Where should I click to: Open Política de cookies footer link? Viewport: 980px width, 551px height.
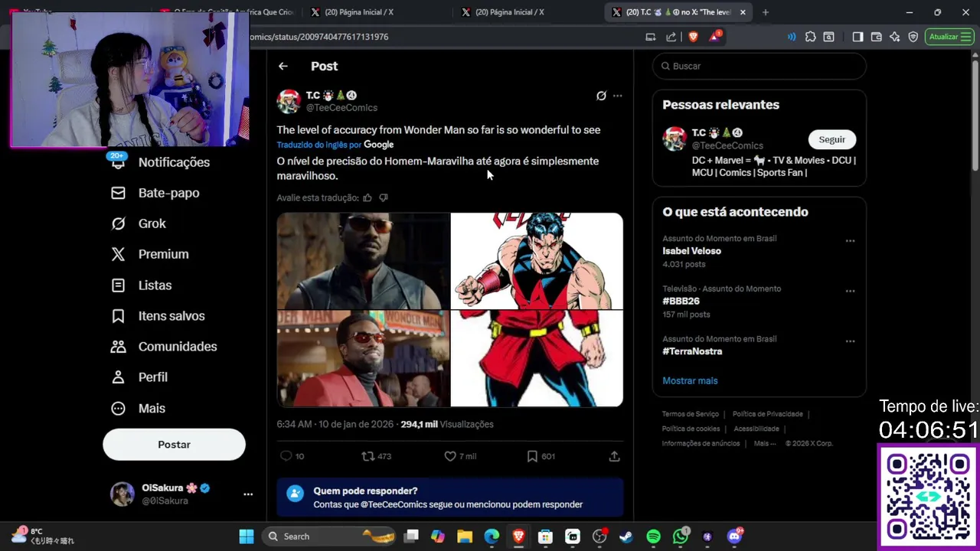691,429
